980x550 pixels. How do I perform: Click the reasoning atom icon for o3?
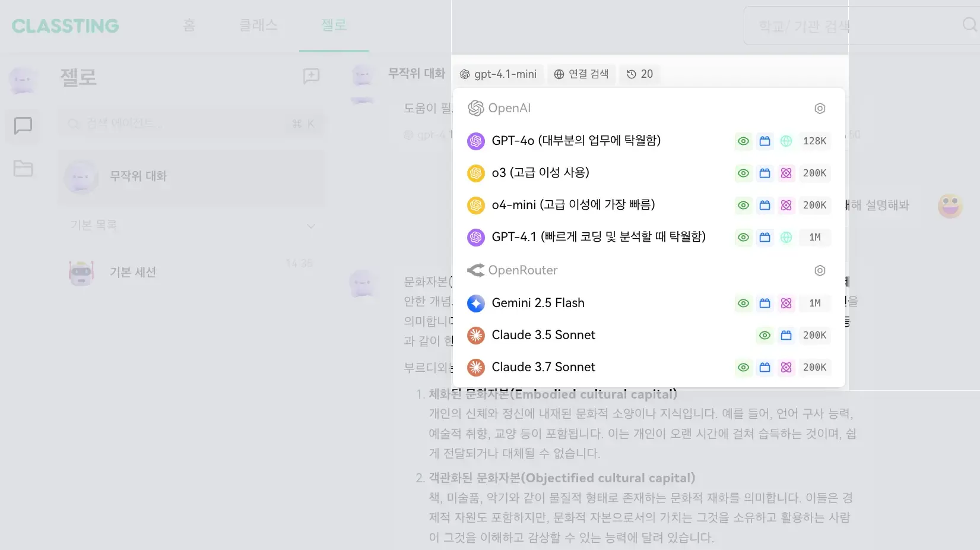point(786,173)
